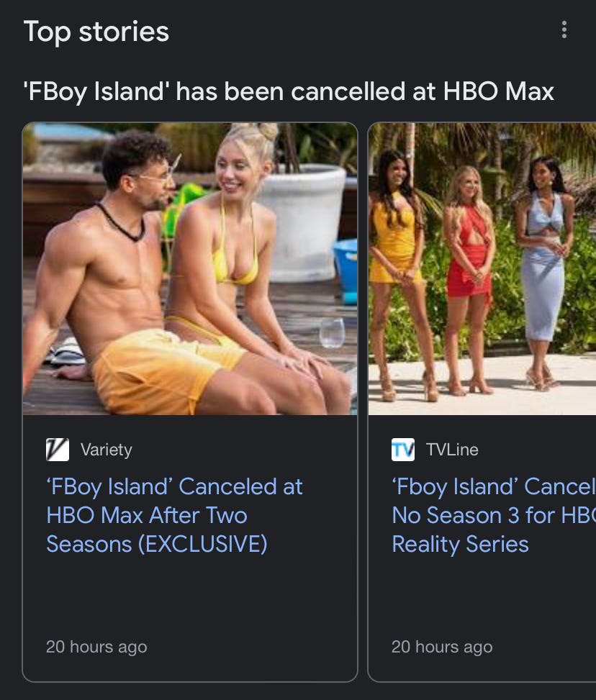Open the Variety article photo of poolside couple
596x700 pixels.
click(190, 269)
